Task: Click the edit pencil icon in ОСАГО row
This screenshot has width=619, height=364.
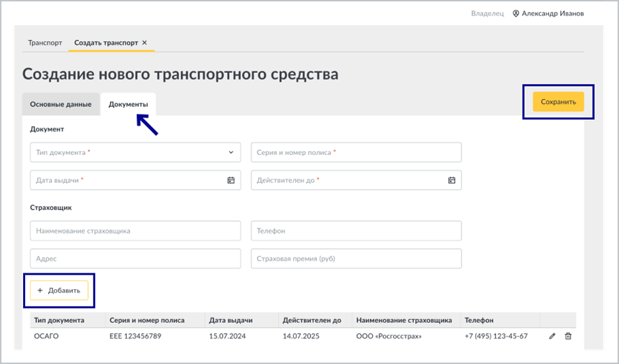Action: tap(552, 336)
